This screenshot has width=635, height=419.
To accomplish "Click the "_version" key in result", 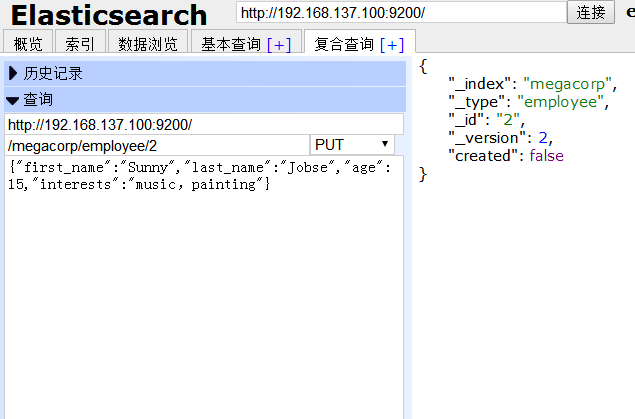I will coord(487,138).
